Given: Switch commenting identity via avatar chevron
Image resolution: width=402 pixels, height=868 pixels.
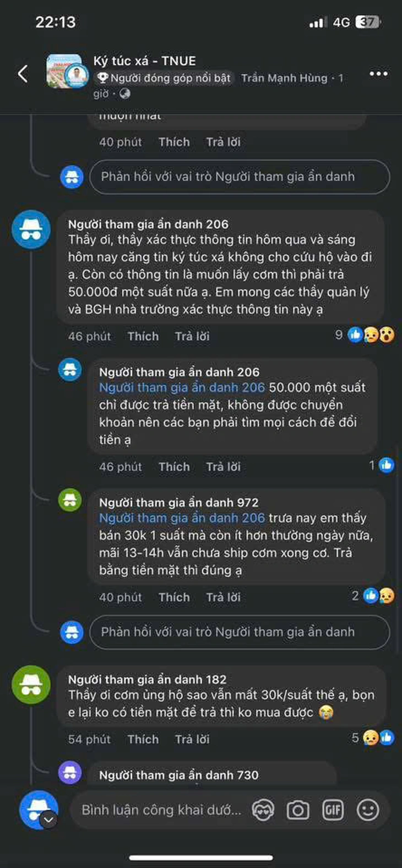Looking at the screenshot, I should point(48,820).
